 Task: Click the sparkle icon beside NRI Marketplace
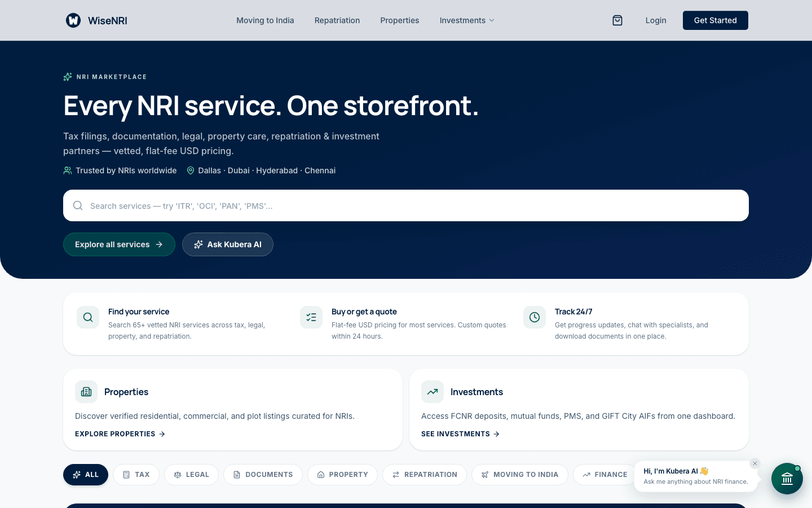(68, 77)
